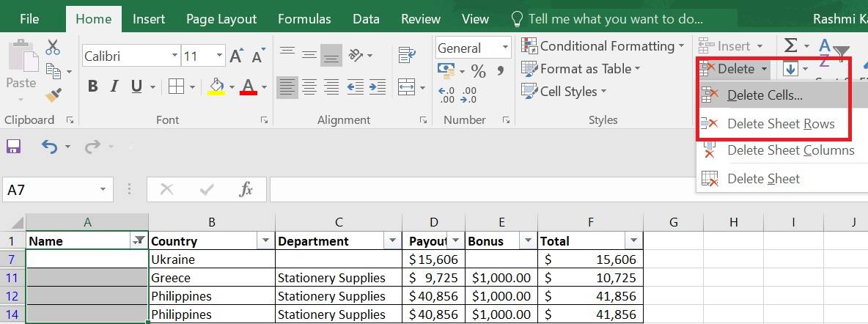This screenshot has width=868, height=324.
Task: Open the Calibri font name dropdown
Action: [174, 56]
